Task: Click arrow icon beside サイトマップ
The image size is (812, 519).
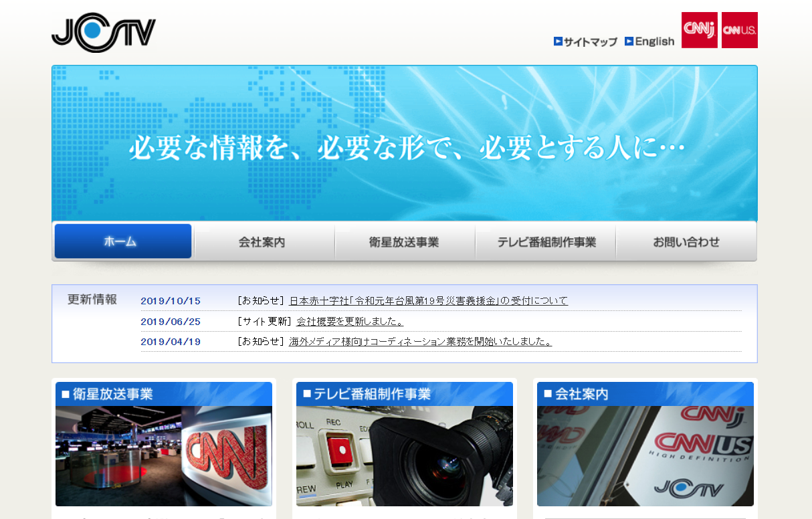Action: click(558, 41)
